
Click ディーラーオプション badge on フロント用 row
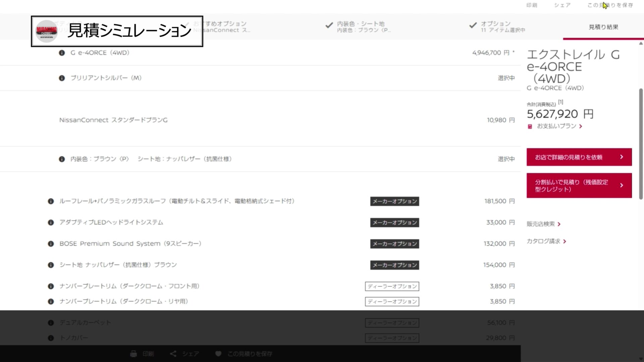[392, 286]
